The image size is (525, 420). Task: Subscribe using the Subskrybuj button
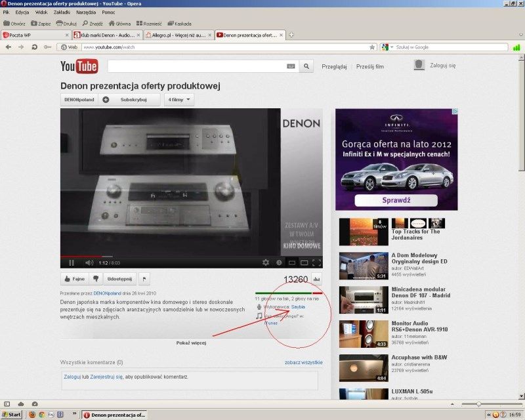tap(129, 100)
